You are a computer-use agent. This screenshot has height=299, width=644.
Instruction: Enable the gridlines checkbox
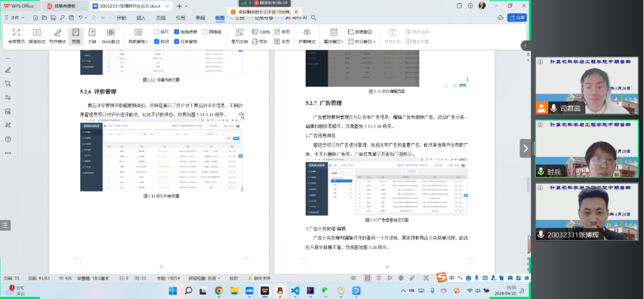(205, 31)
